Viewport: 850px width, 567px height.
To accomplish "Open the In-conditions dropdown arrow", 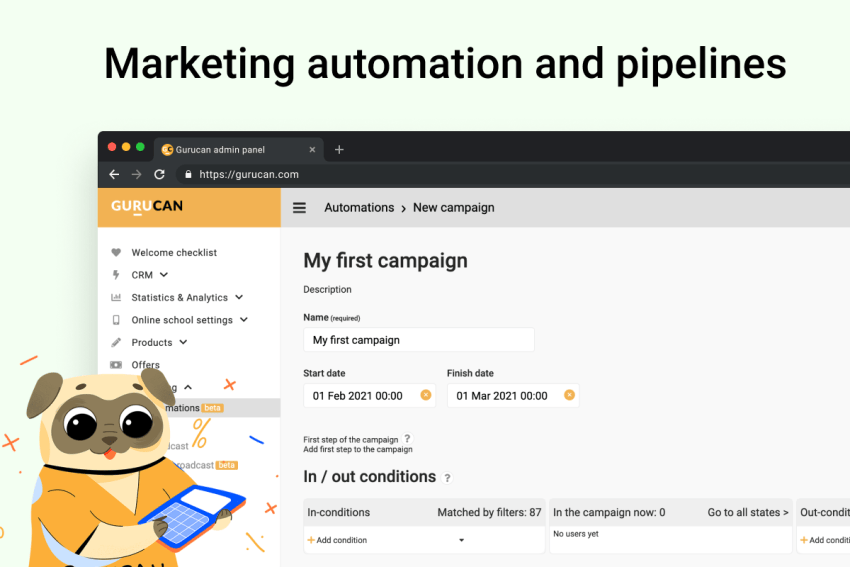I will coord(461,540).
